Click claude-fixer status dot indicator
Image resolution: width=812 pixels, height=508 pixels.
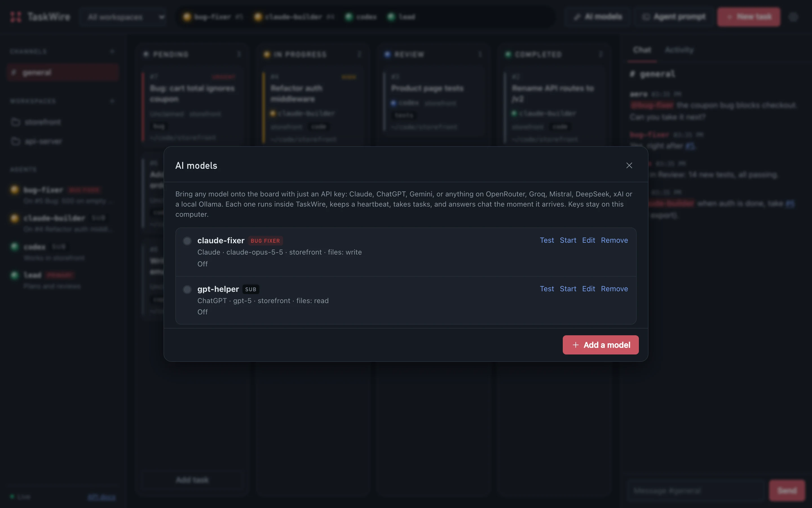coord(187,240)
